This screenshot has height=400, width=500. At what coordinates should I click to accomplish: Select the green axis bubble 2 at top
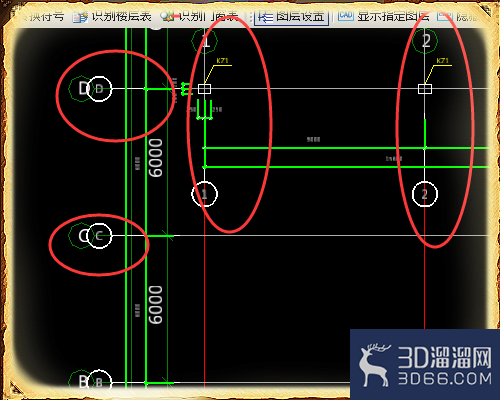coord(425,41)
